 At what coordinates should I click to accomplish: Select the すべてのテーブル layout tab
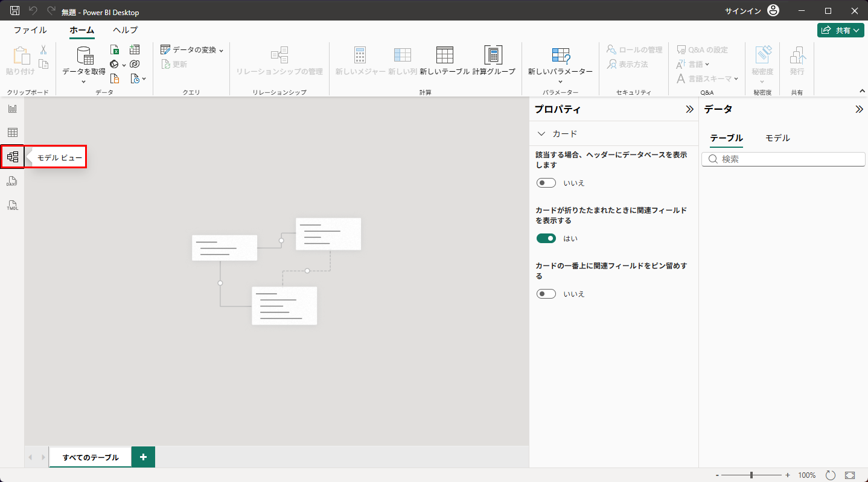(x=91, y=457)
